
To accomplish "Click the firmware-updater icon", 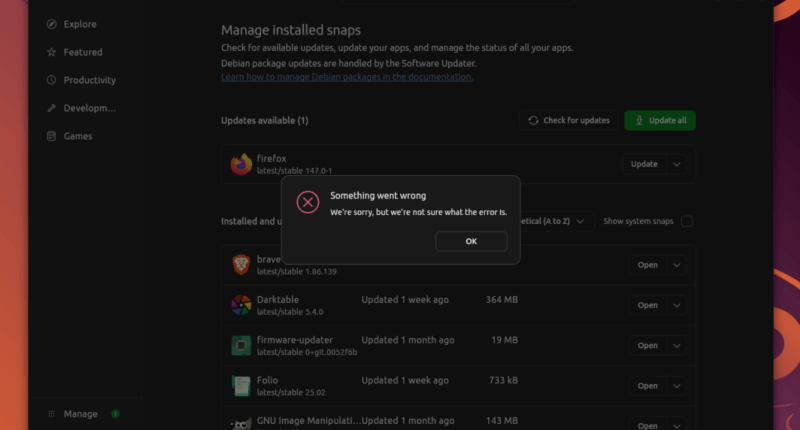I will tap(241, 345).
